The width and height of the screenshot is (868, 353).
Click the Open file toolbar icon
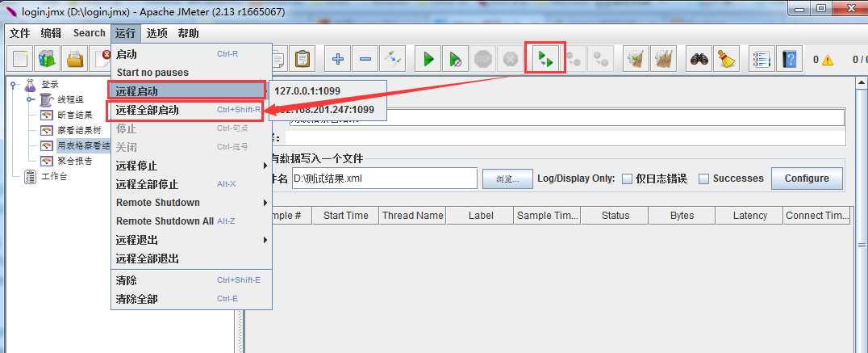pos(75,58)
